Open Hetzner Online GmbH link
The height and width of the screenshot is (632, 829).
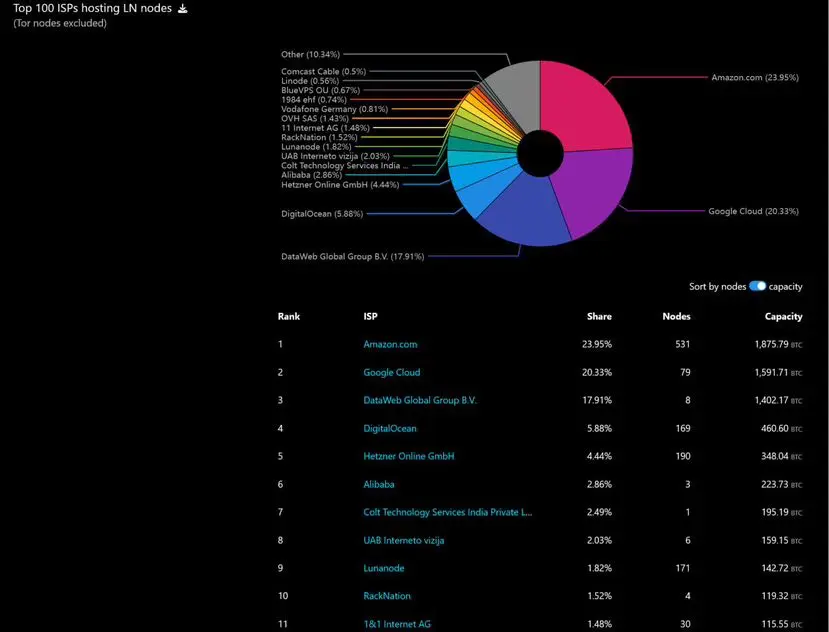409,456
